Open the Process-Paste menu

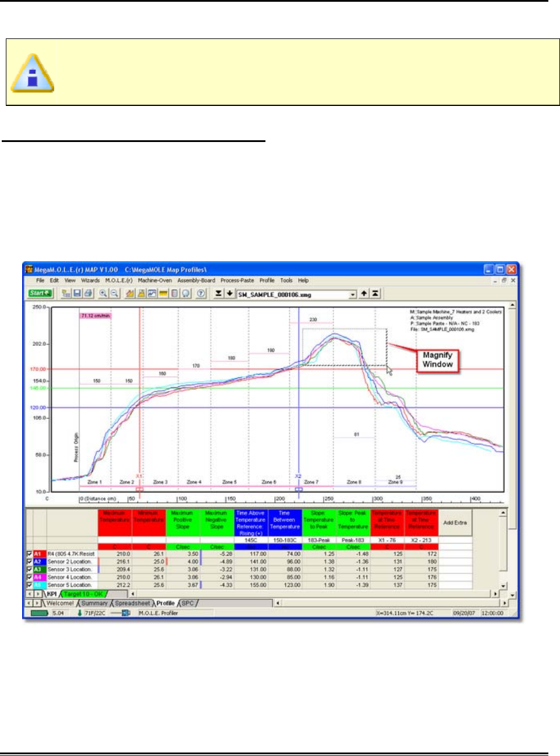pos(237,281)
